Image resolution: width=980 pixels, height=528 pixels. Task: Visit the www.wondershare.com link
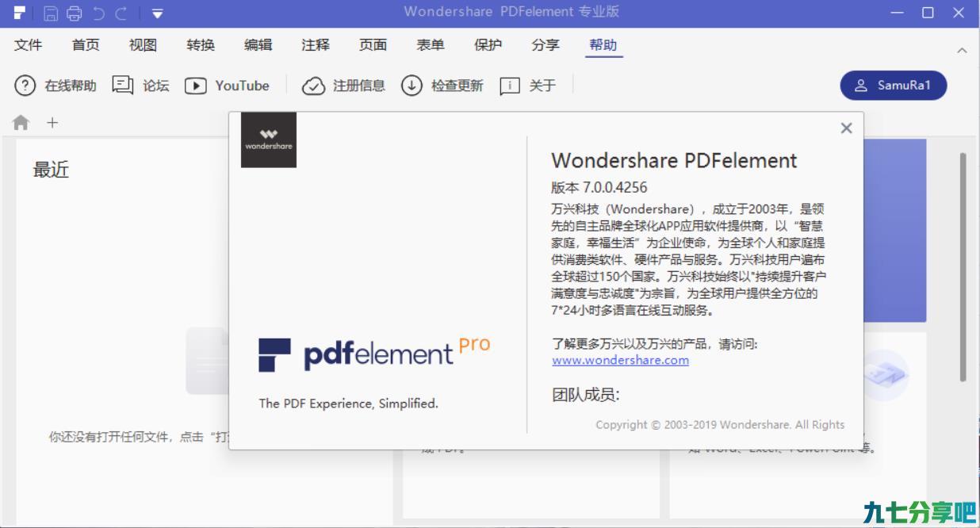coord(620,360)
